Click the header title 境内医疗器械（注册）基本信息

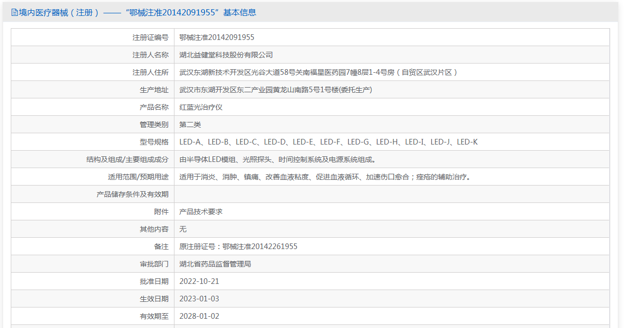pyautogui.click(x=138, y=13)
